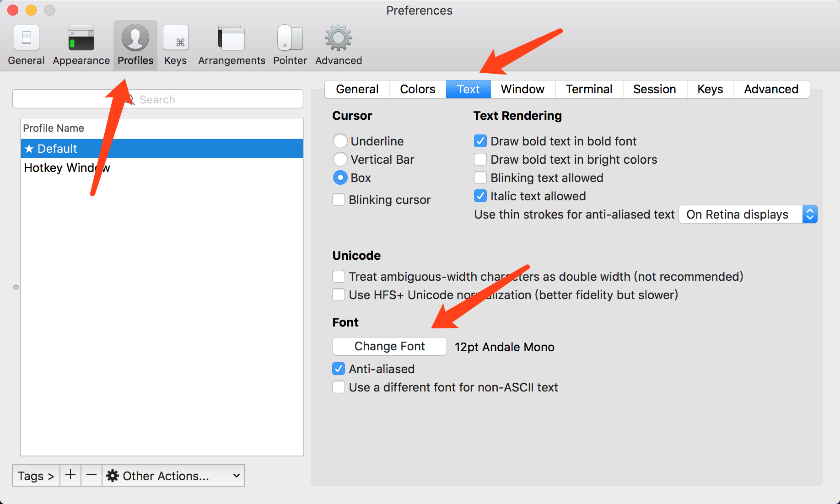
Task: Click the minus icon to remove profile
Action: coord(92,475)
